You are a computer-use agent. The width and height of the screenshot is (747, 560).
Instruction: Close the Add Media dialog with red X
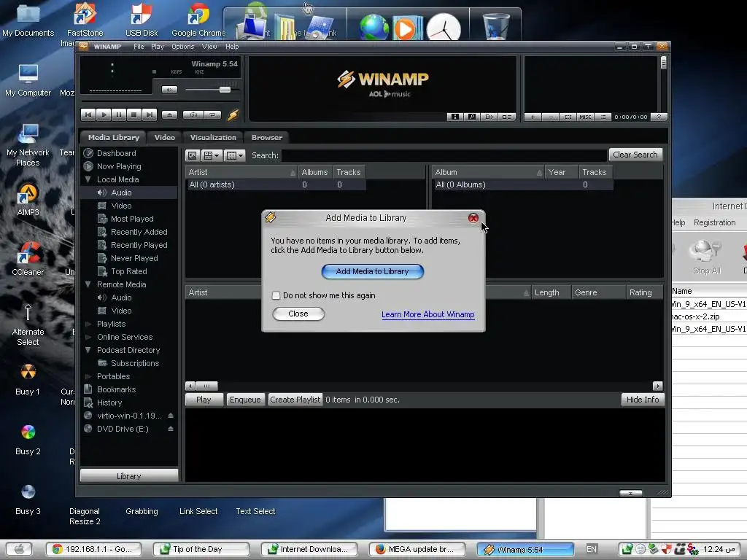473,218
